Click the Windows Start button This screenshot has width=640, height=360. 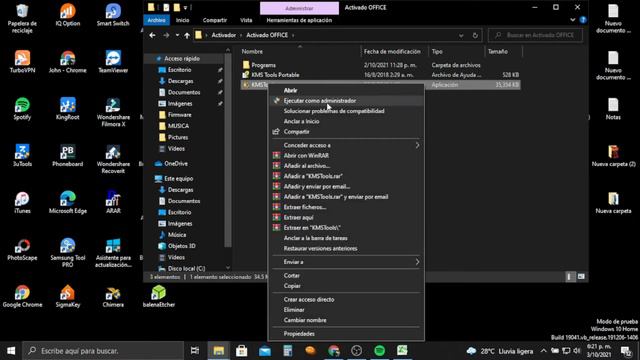pos(11,351)
